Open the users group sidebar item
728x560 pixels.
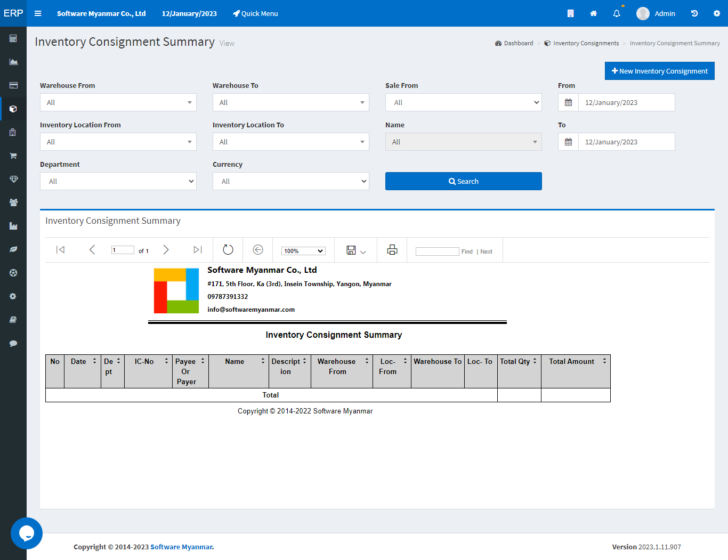pyautogui.click(x=13, y=202)
